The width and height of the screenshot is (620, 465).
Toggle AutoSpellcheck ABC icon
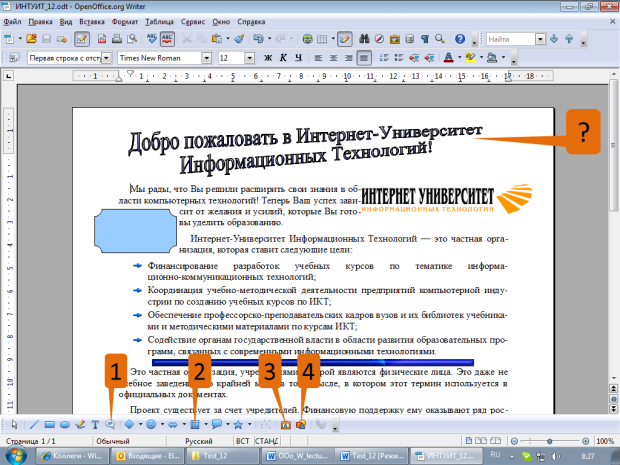coord(167,39)
